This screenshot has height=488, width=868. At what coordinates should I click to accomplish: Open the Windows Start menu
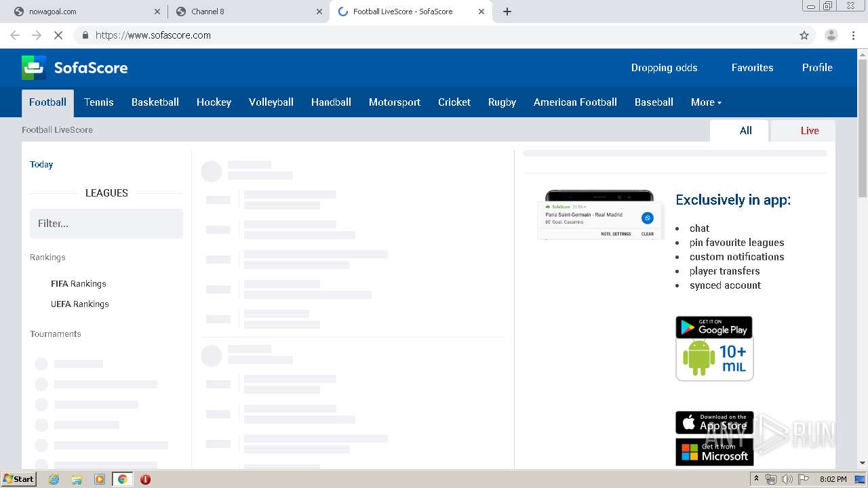[18, 479]
